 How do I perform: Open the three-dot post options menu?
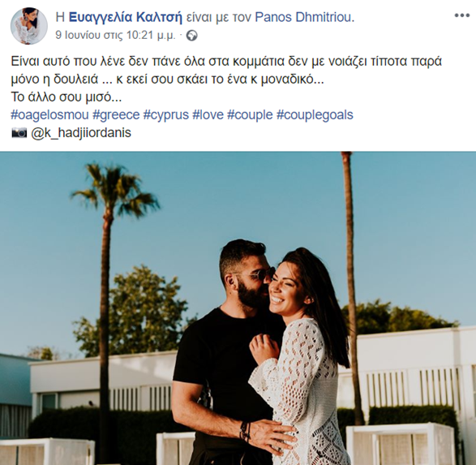point(461,15)
